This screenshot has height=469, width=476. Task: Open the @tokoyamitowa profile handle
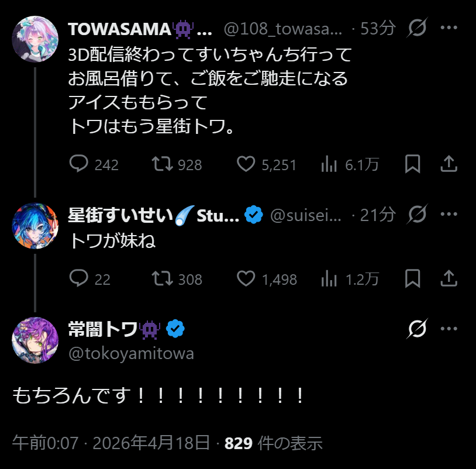click(x=132, y=353)
